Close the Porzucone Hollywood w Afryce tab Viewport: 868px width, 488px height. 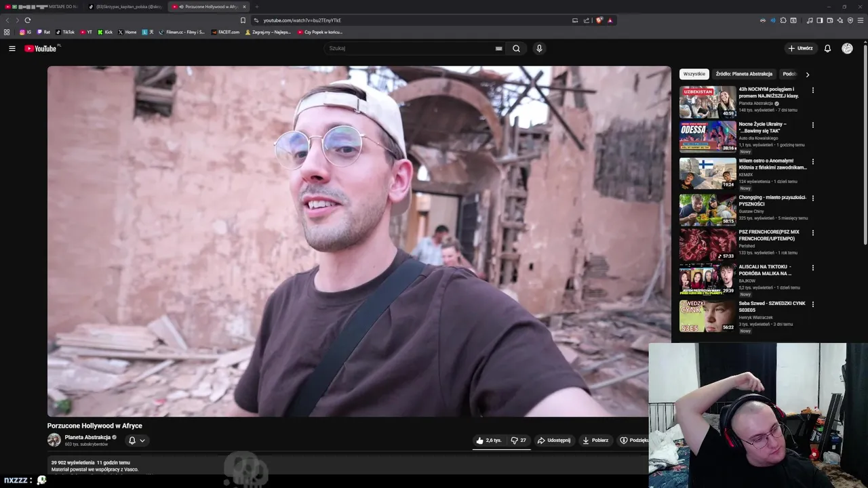244,7
